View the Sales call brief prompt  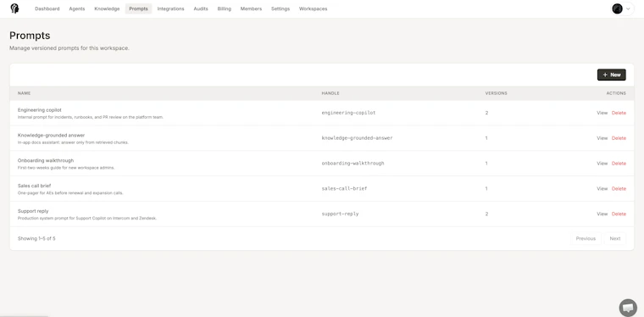click(x=602, y=188)
